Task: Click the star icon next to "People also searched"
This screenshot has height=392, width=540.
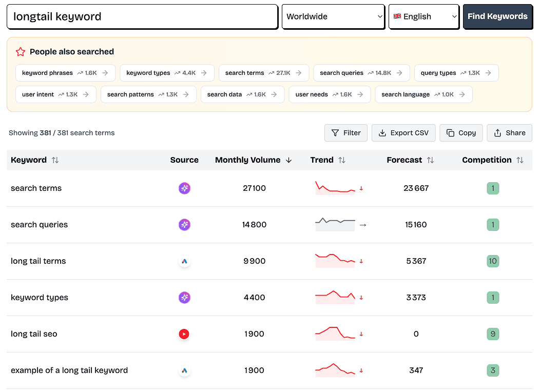Action: [21, 52]
